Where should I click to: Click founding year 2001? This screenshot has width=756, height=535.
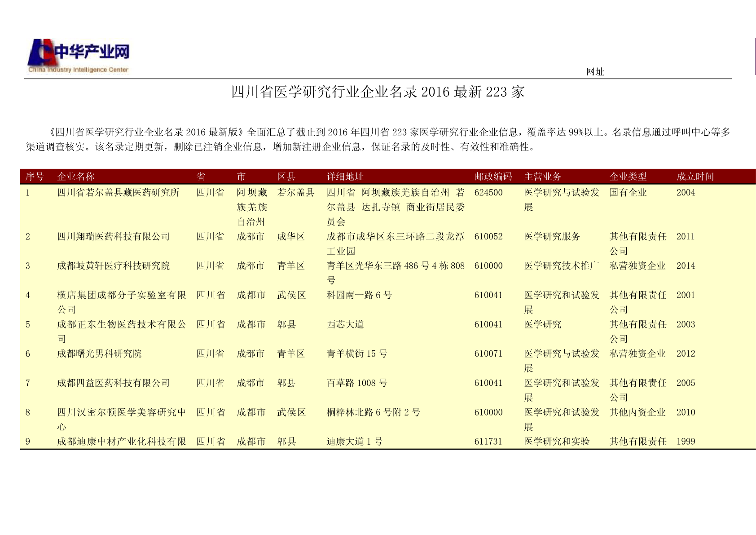[x=686, y=295]
